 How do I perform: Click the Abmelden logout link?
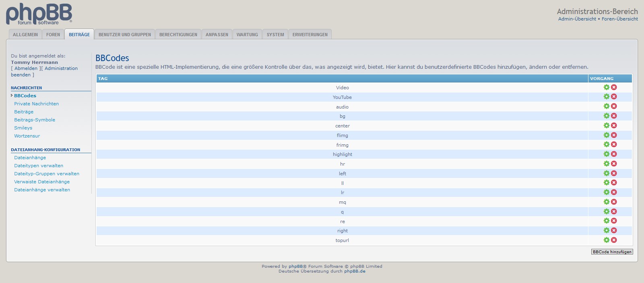[26, 68]
